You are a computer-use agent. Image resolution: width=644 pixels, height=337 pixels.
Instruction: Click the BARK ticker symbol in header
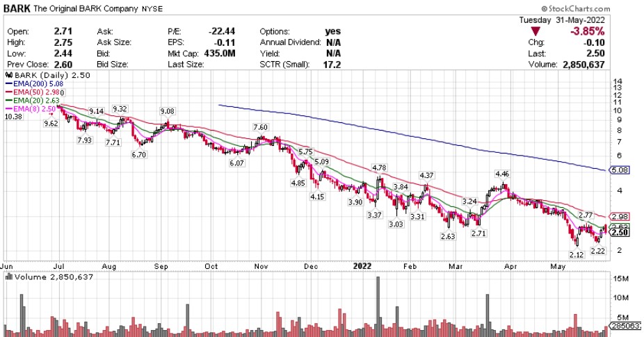click(17, 8)
